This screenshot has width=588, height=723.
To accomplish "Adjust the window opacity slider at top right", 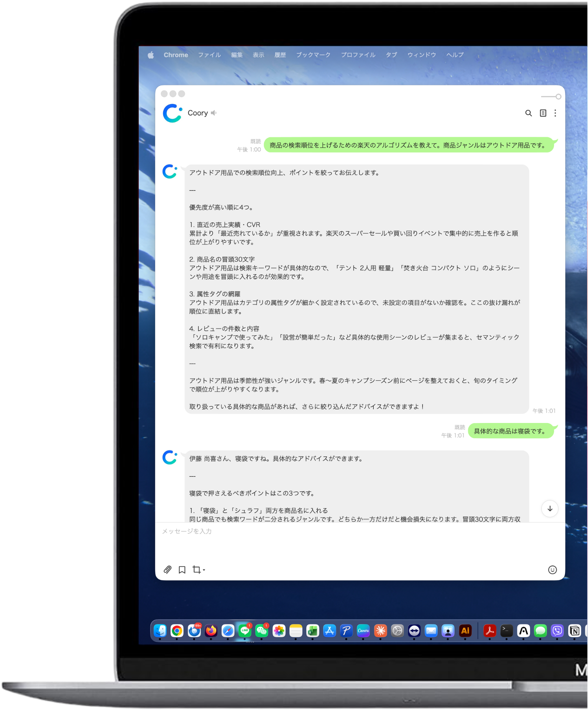I will coord(551,97).
